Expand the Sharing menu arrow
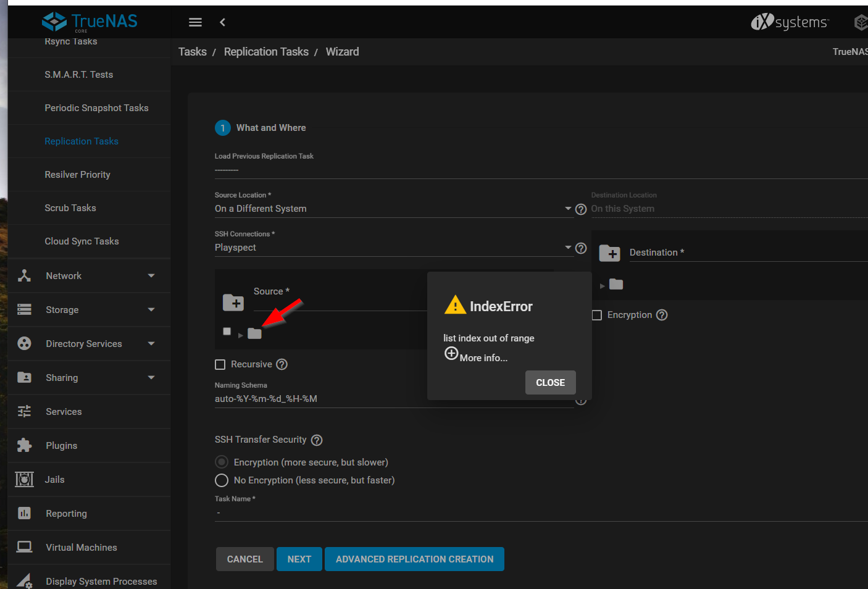 tap(151, 378)
